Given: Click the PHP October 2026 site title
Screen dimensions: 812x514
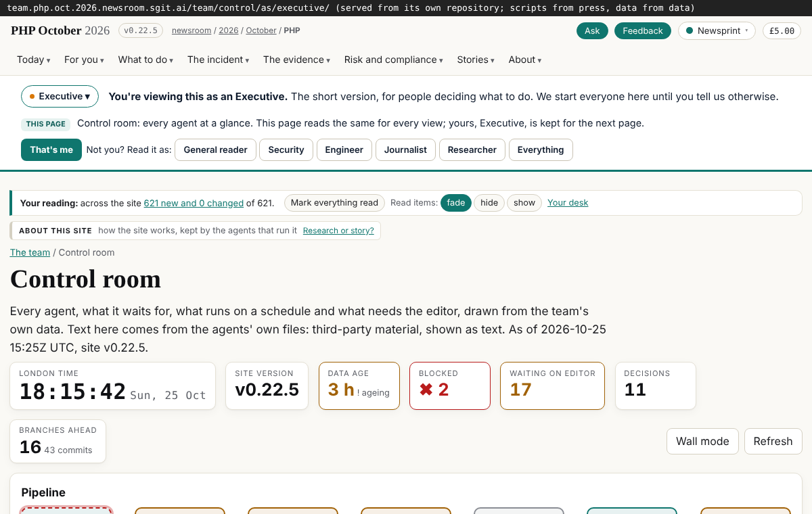Looking at the screenshot, I should [x=60, y=30].
